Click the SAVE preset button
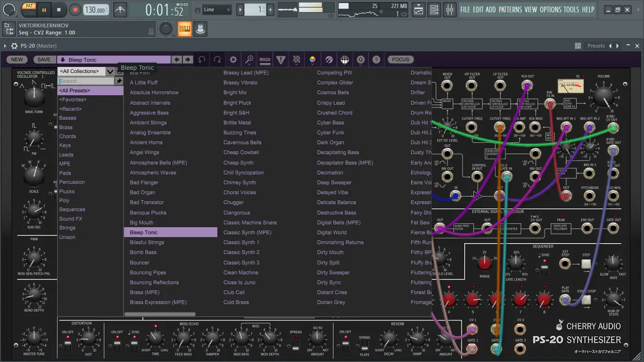This screenshot has width=644, height=362. click(44, 60)
